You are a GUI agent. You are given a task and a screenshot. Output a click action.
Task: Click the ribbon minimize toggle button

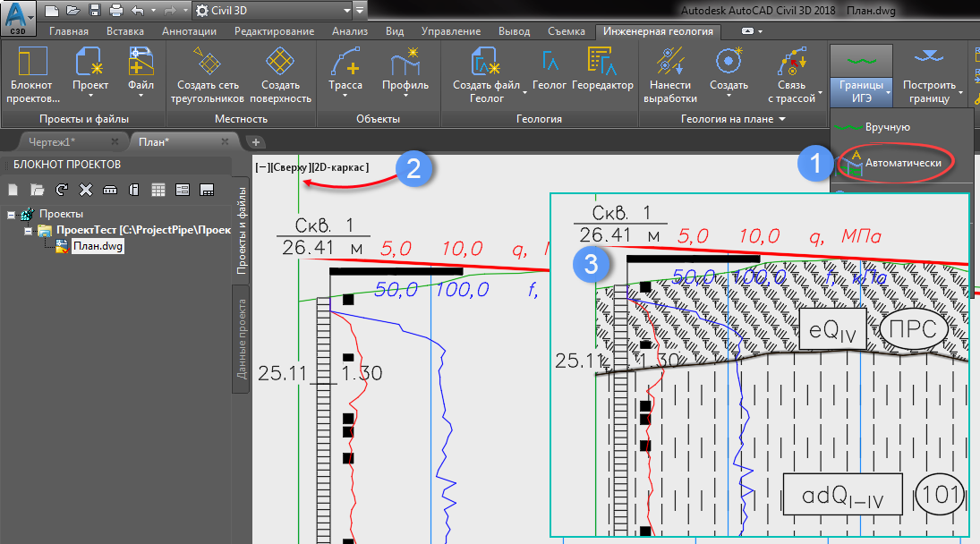(747, 31)
